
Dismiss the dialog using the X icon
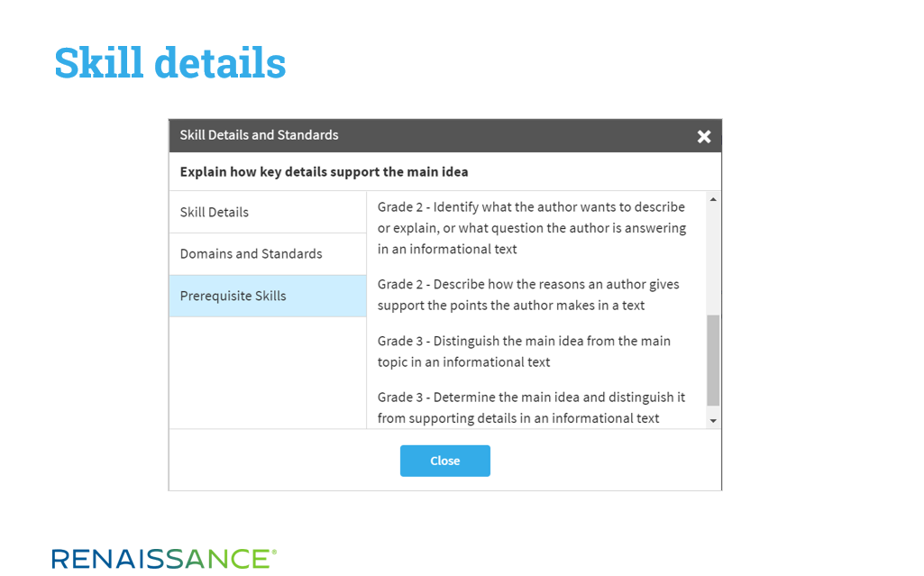[704, 137]
